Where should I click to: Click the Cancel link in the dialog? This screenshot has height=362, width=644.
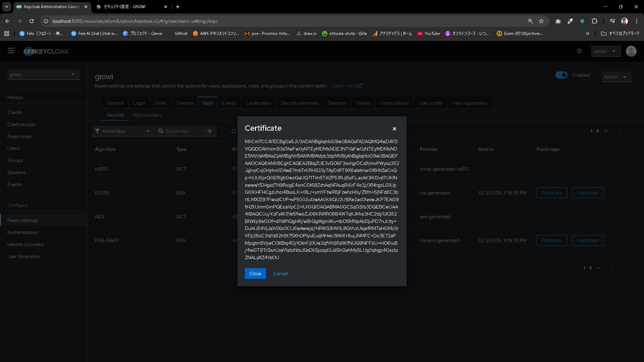(280, 274)
